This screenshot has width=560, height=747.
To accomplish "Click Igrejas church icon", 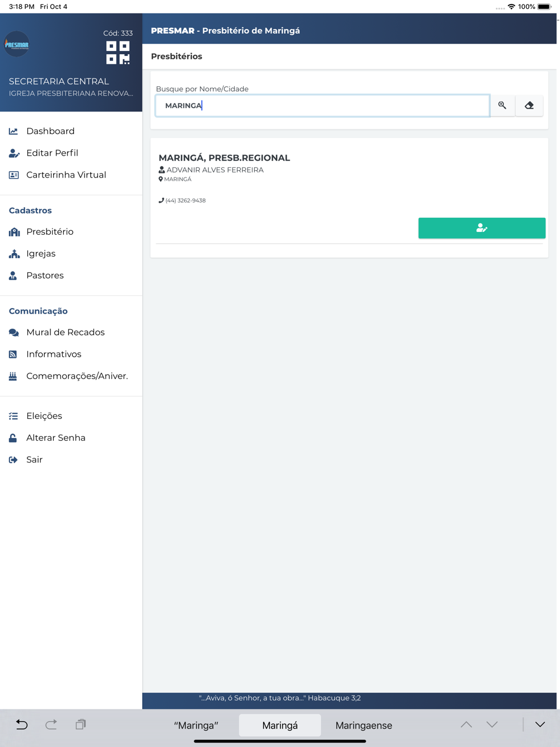I will point(14,254).
